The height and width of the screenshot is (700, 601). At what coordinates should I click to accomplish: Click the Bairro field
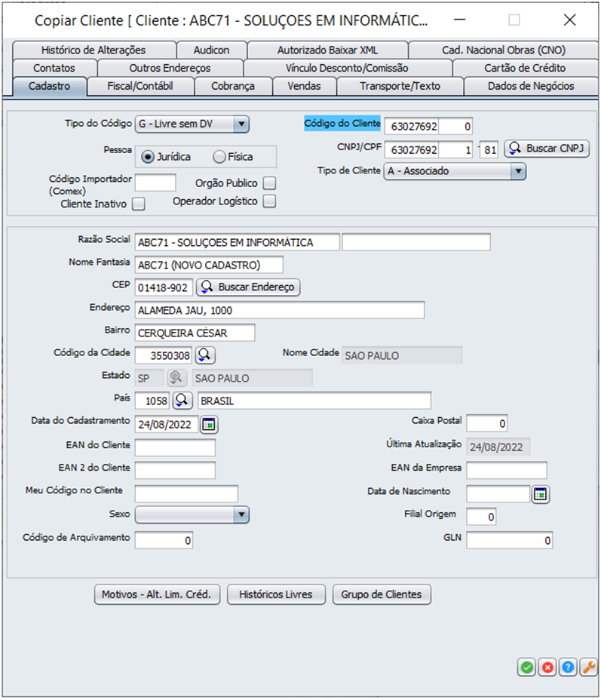pos(195,333)
